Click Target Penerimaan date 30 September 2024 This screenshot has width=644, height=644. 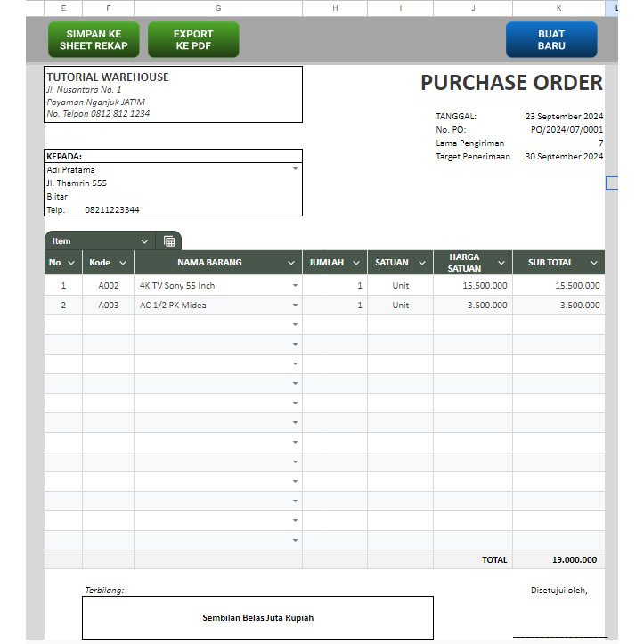(565, 157)
